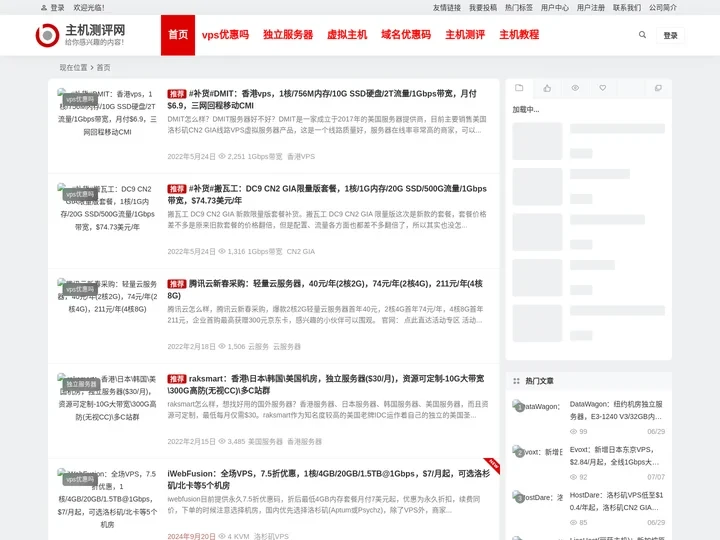Screen dimensions: 720x540
Task: Click 1Gbps带宽 tag under 搬瓦工 article
Action: pos(265,252)
